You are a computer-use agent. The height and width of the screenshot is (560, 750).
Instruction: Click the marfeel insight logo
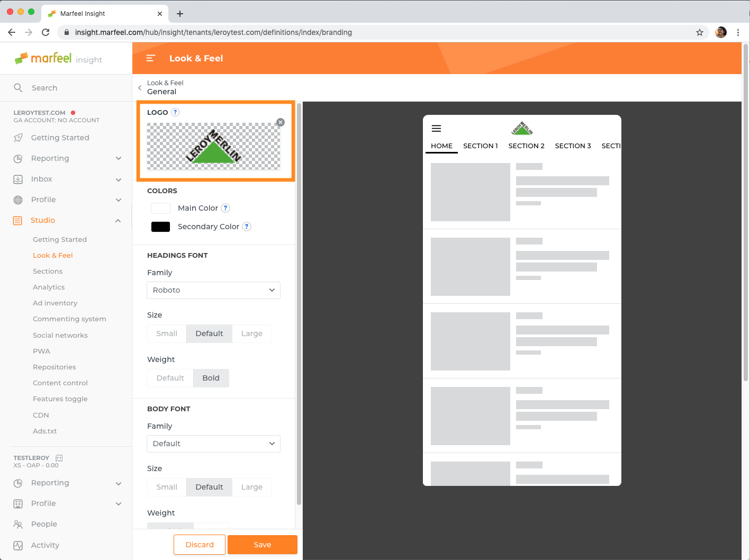[58, 58]
